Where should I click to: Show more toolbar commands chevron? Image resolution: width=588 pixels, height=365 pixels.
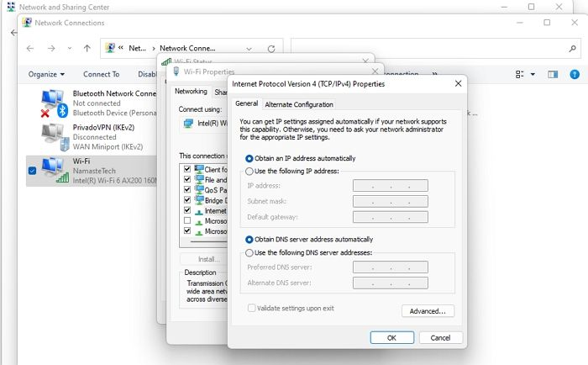(x=434, y=74)
